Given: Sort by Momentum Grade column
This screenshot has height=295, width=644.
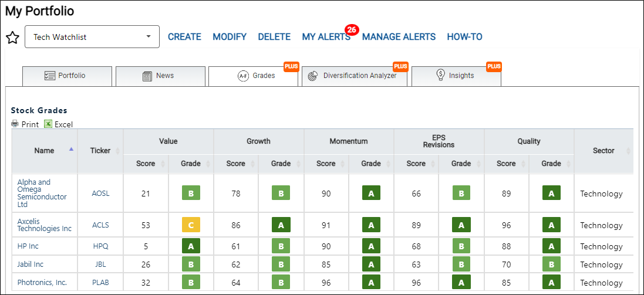Looking at the screenshot, I should coord(371,163).
